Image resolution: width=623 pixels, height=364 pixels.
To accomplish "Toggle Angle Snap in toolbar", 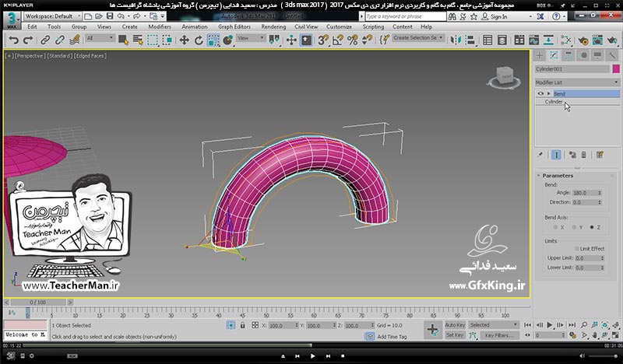I will pos(338,40).
